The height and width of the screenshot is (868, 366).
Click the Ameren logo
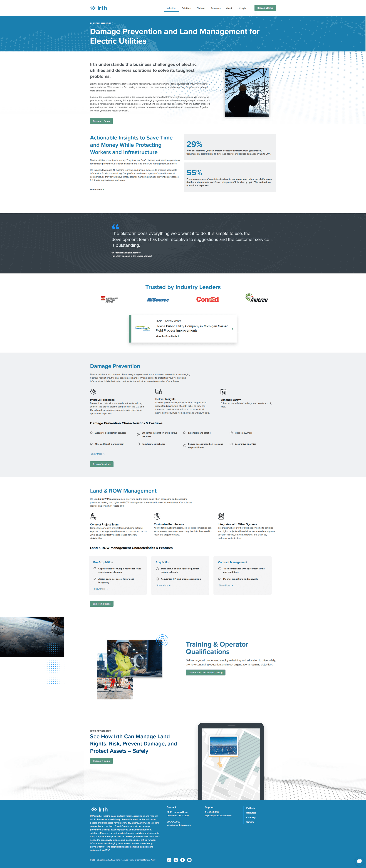256,298
